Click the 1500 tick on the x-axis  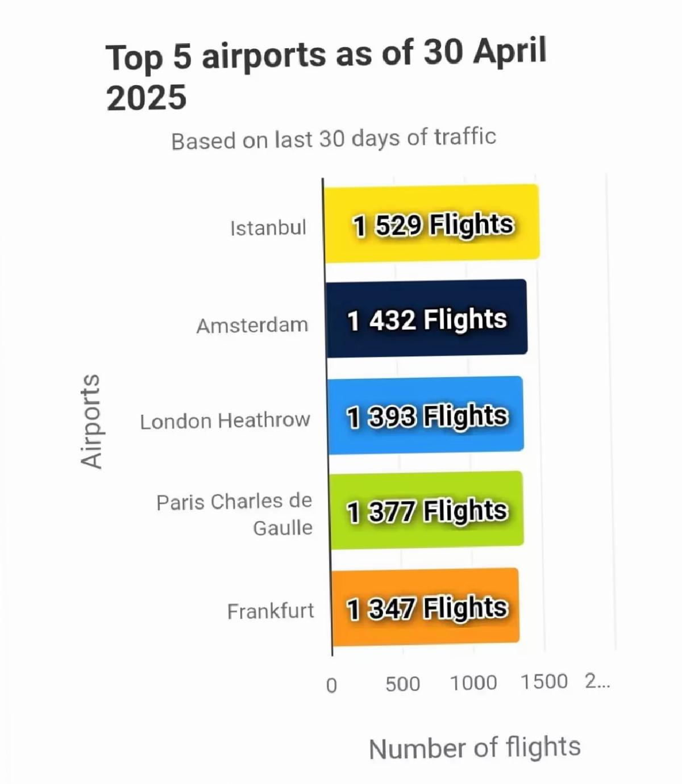tap(544, 681)
